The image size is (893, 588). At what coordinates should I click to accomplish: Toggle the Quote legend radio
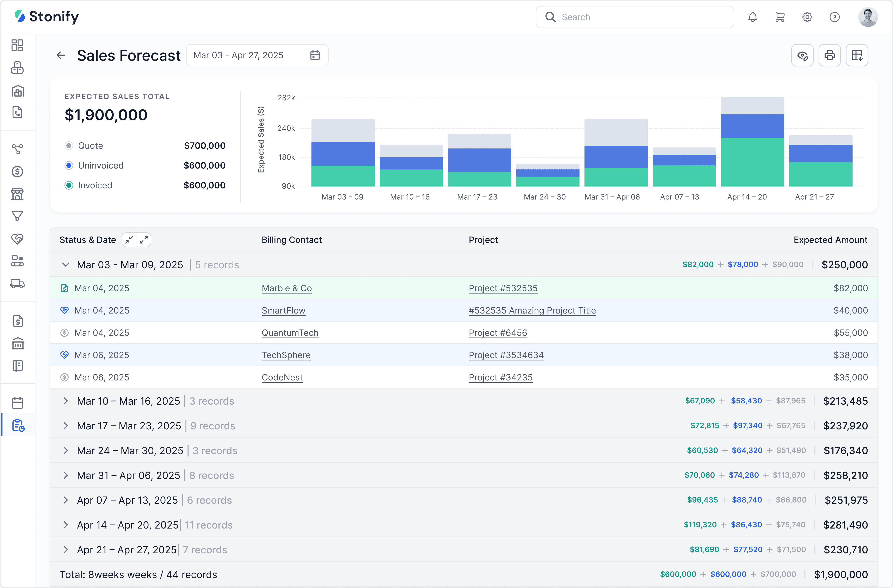click(69, 145)
